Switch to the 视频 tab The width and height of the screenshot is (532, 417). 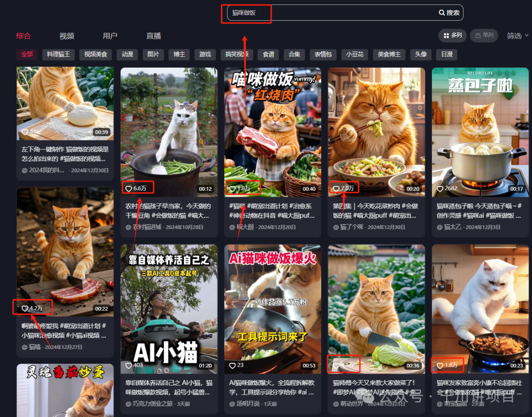67,35
